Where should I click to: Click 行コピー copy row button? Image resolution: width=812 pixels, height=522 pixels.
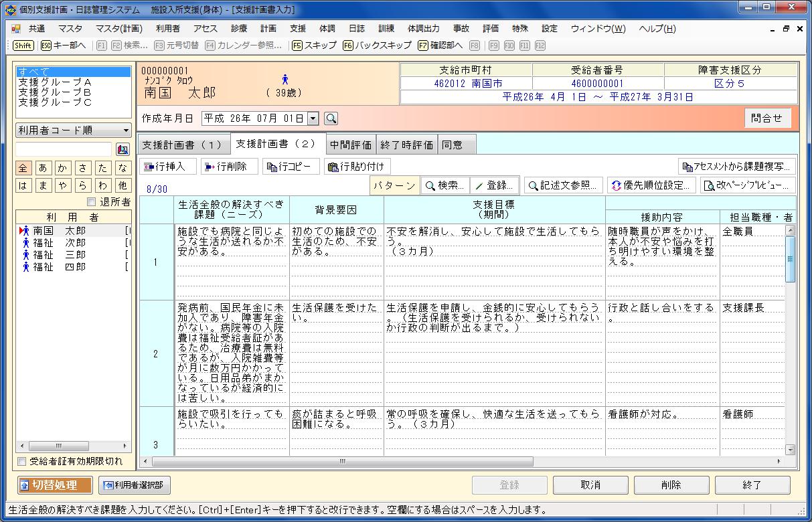pyautogui.click(x=289, y=167)
